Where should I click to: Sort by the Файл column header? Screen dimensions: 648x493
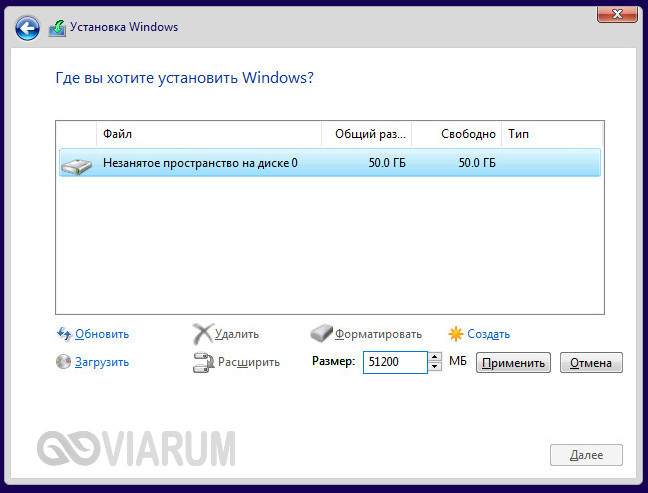pyautogui.click(x=209, y=134)
